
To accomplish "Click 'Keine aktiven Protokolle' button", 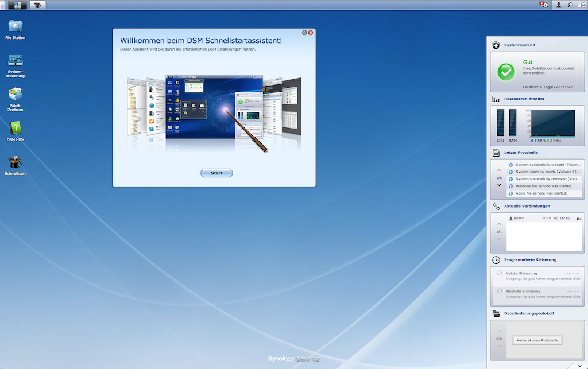I will tap(537, 340).
